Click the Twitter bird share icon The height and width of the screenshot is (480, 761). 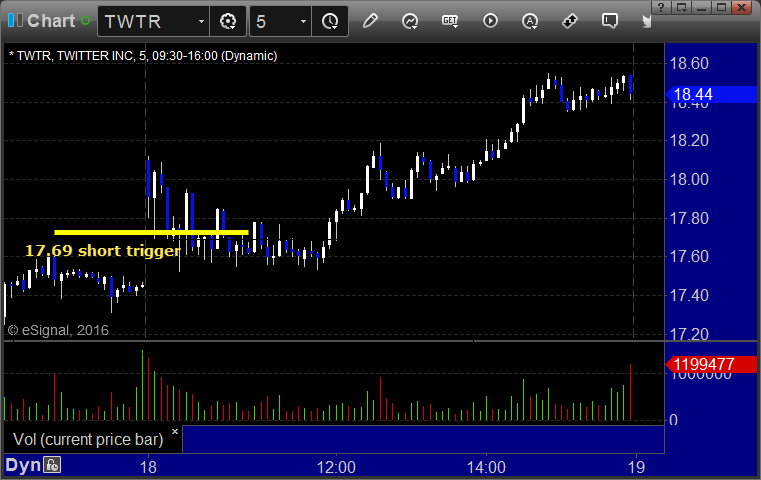pyautogui.click(x=646, y=21)
